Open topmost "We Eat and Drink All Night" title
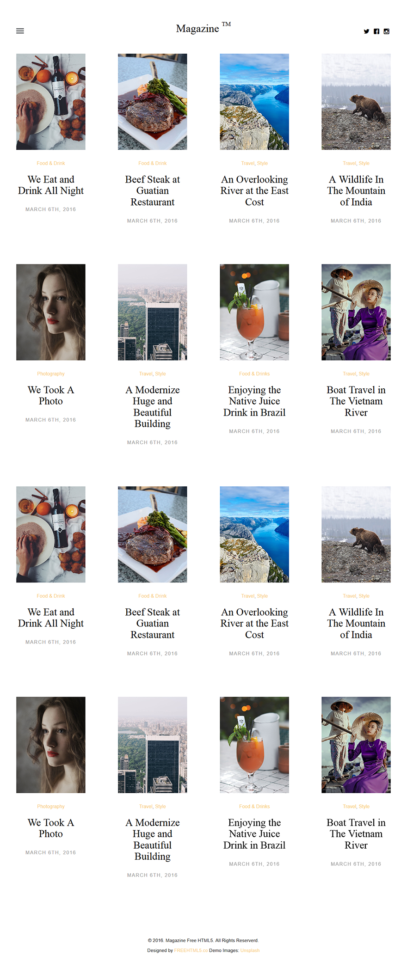The width and height of the screenshot is (407, 980). (x=51, y=185)
